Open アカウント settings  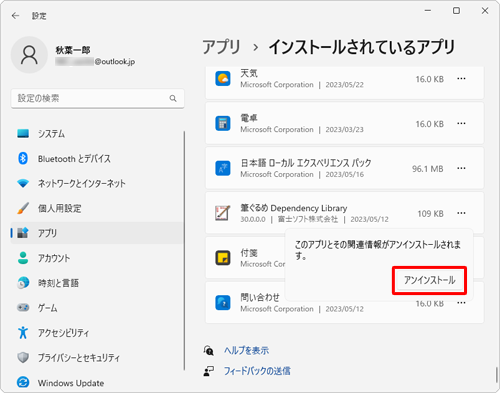(97, 258)
